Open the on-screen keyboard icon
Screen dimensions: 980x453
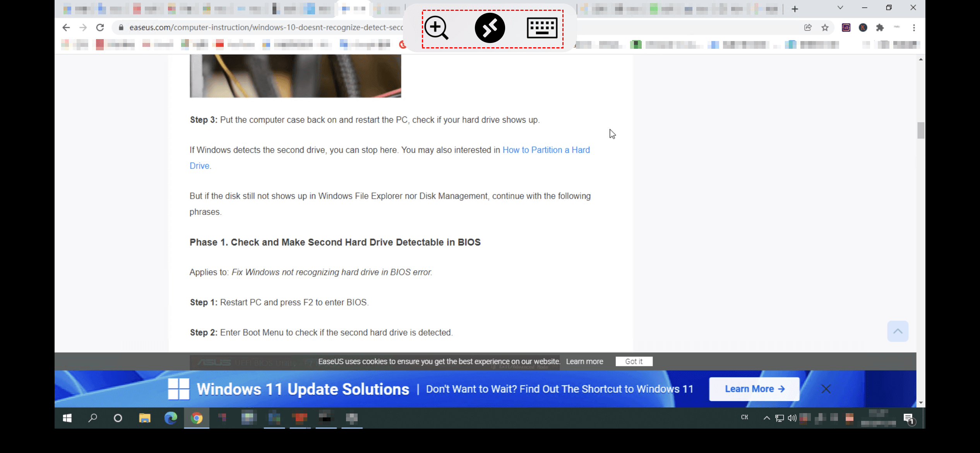point(542,28)
